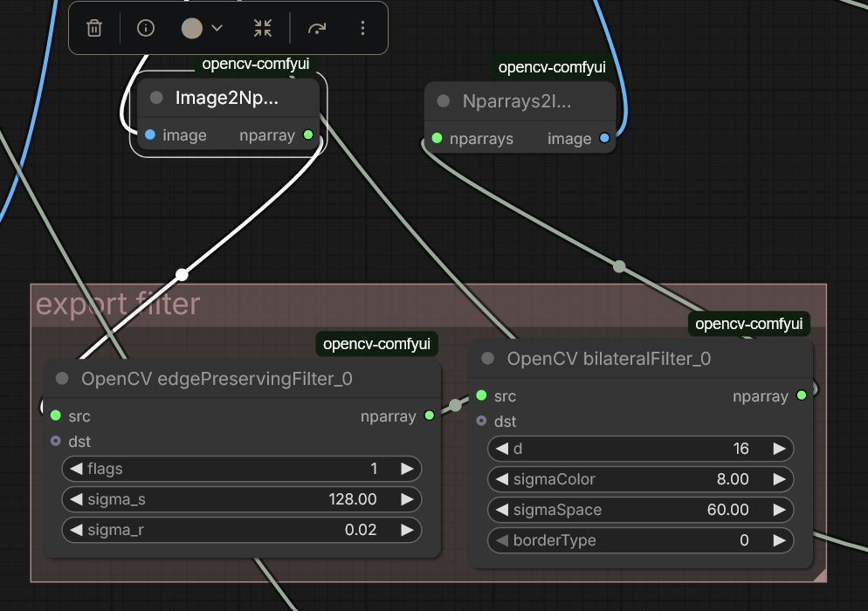Increase flags value with right arrow
Image resolution: width=868 pixels, height=611 pixels.
(408, 469)
